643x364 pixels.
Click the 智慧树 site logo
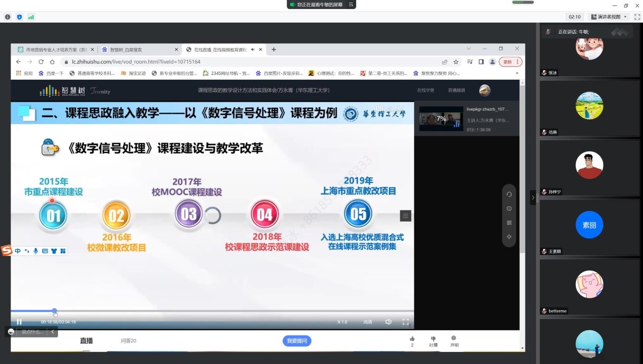coord(62,91)
